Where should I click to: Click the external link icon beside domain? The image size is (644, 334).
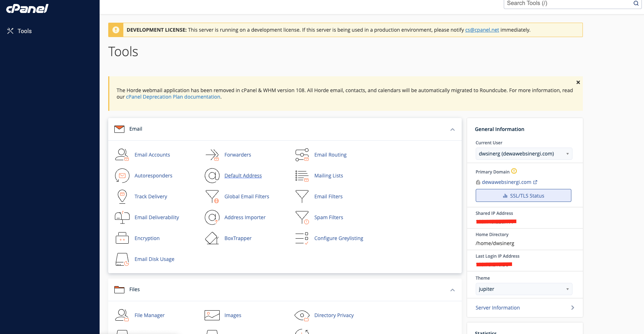pyautogui.click(x=535, y=182)
